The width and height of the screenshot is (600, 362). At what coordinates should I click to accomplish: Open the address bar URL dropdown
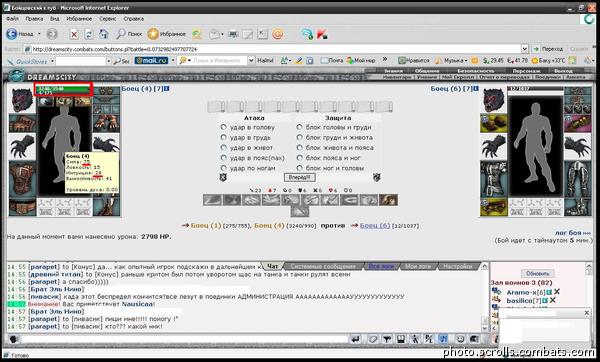pyautogui.click(x=524, y=49)
